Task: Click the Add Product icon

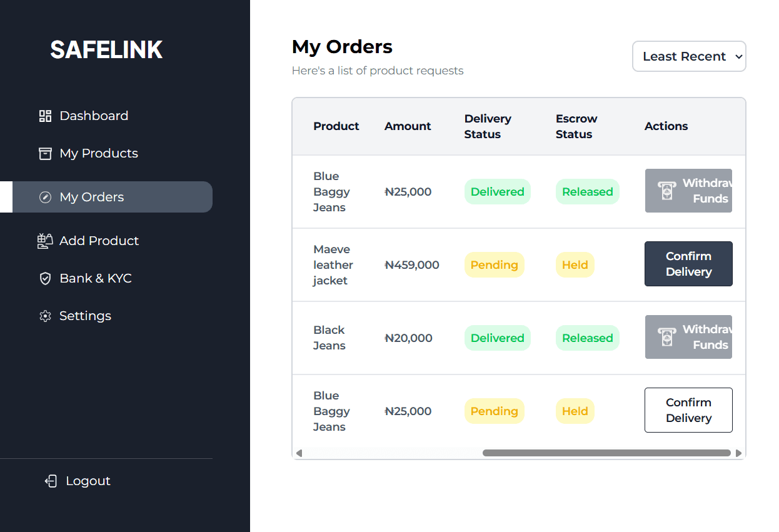Action: pos(44,241)
